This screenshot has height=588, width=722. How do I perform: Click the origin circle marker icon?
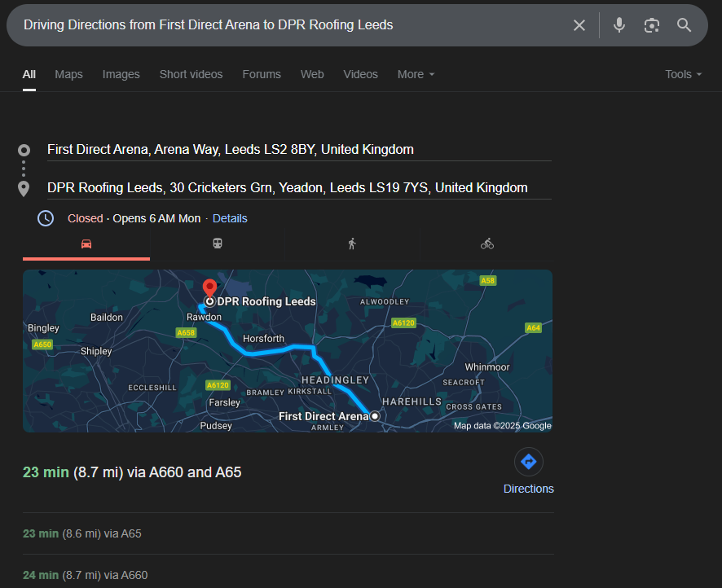(24, 150)
